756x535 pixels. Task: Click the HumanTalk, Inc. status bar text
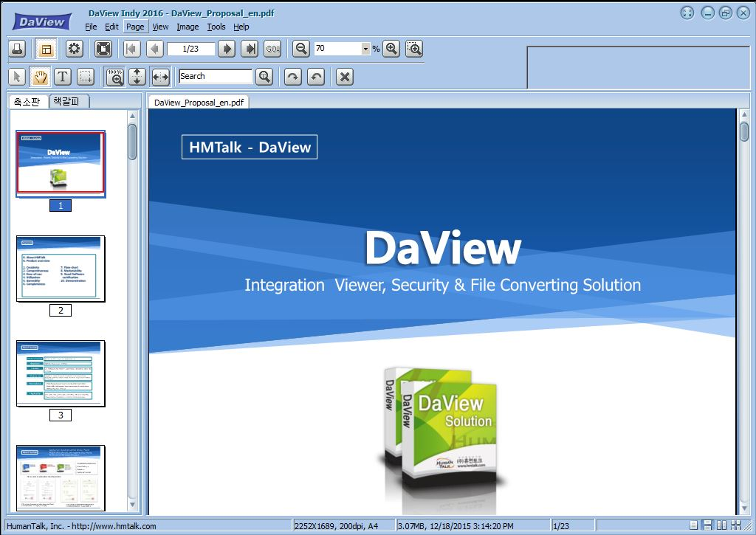pos(81,526)
